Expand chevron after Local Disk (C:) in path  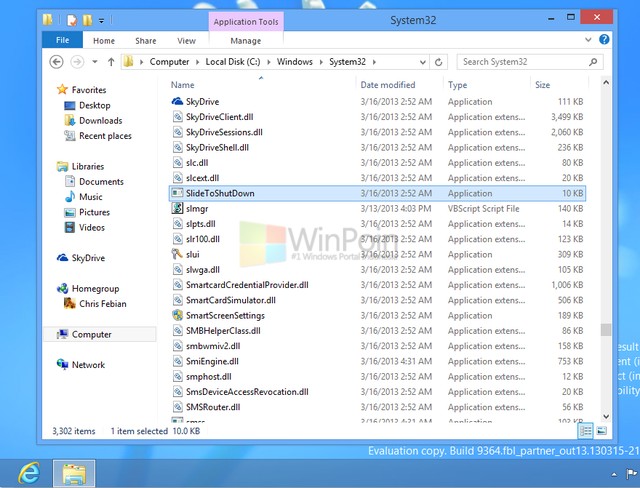[x=269, y=62]
